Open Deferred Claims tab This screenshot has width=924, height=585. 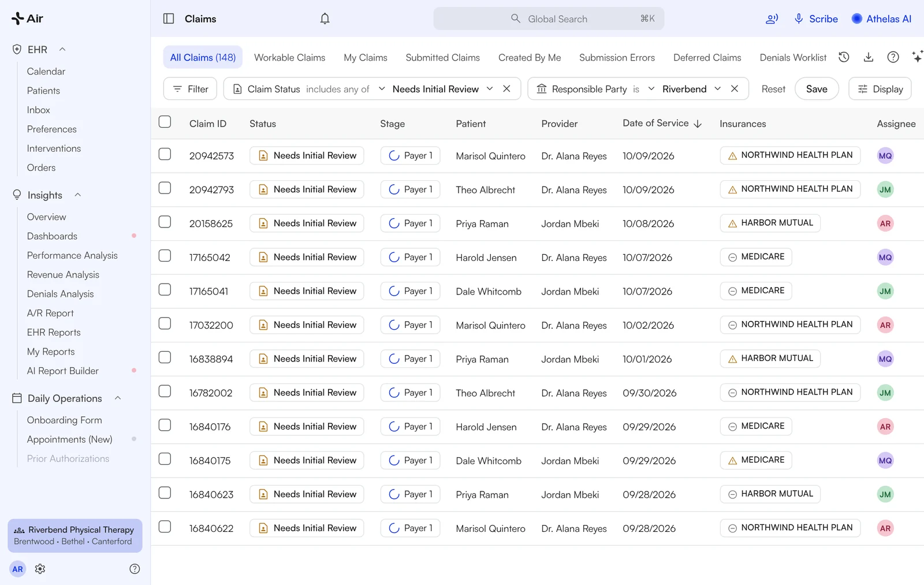point(707,58)
